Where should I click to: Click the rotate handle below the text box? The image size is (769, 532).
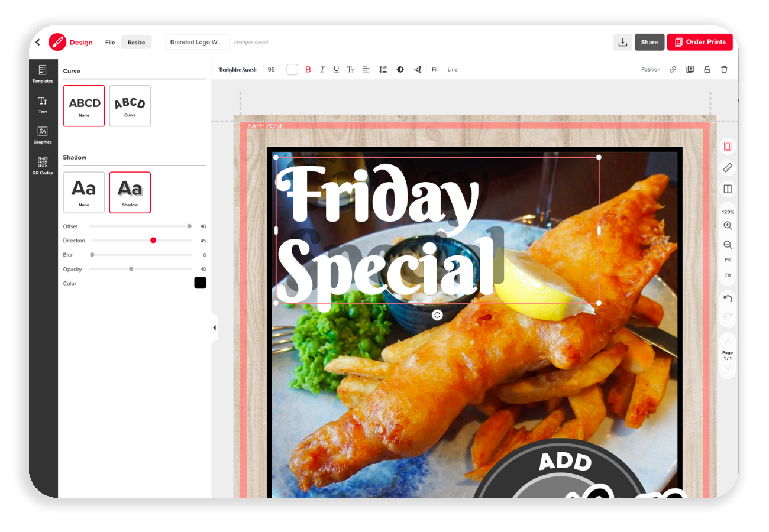click(437, 315)
